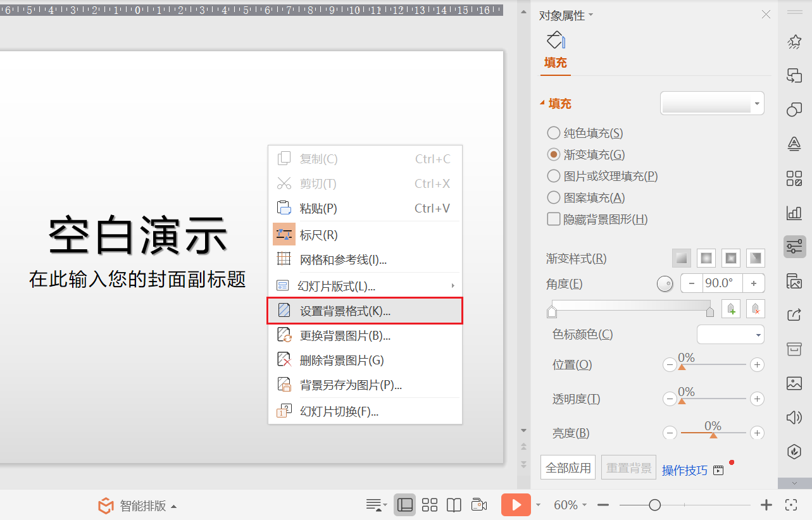The image size is (812, 520).
Task: Open the share sidebar icon
Action: tap(794, 315)
